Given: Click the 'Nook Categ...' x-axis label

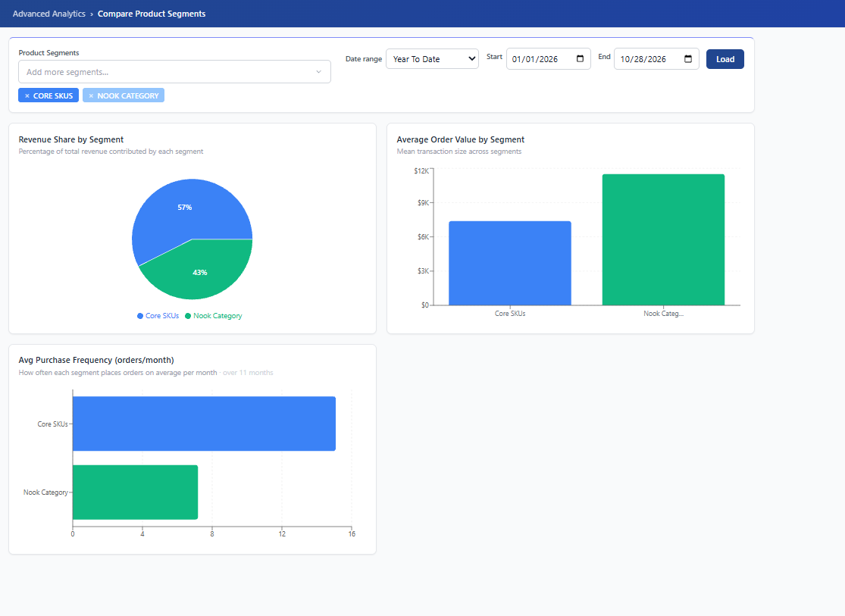Looking at the screenshot, I should coord(663,314).
